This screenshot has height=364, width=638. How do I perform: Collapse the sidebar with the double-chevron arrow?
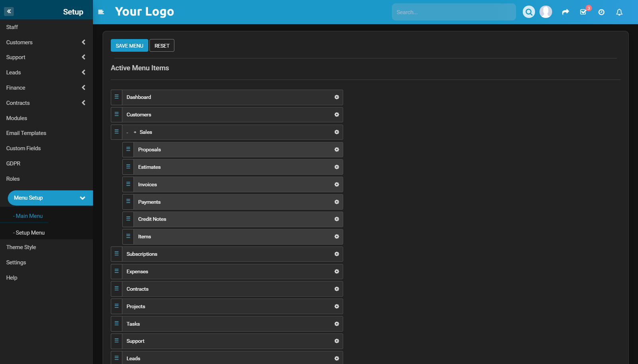(9, 11)
